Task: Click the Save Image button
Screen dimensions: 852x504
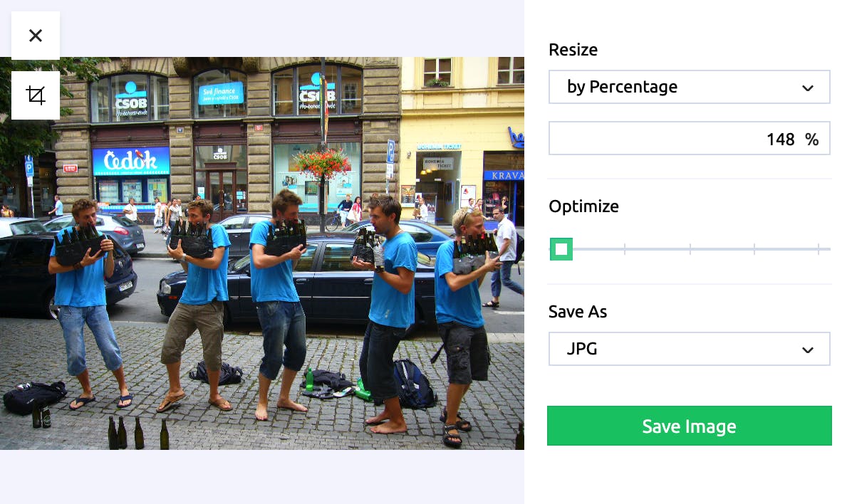Action: [x=689, y=426]
